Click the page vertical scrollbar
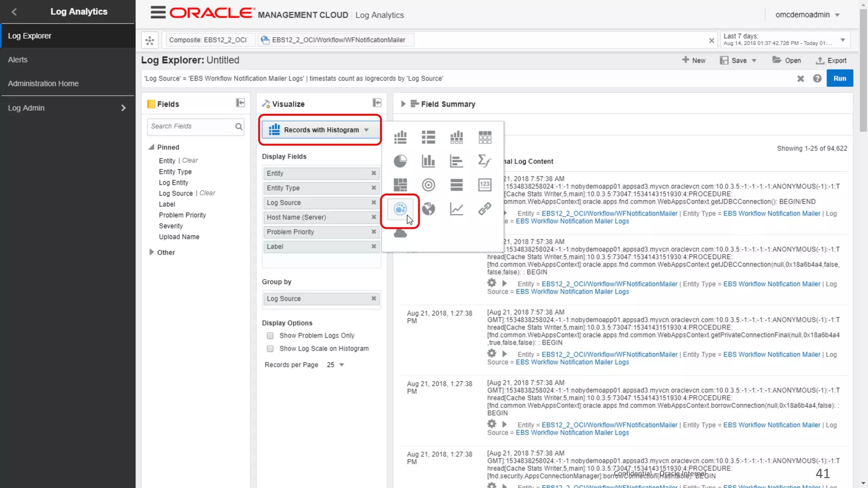 [863, 70]
